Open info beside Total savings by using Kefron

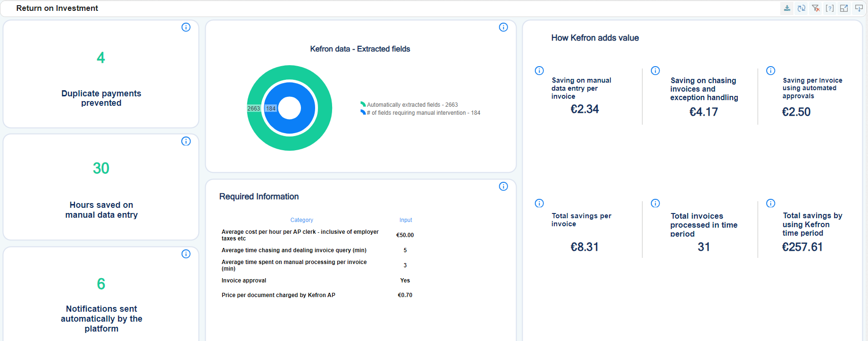point(770,204)
